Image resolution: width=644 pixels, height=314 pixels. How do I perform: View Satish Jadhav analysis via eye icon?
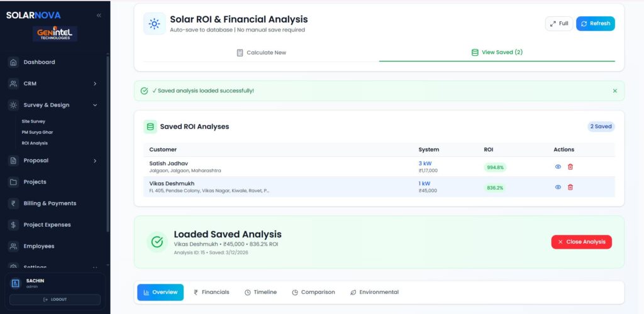pos(558,166)
